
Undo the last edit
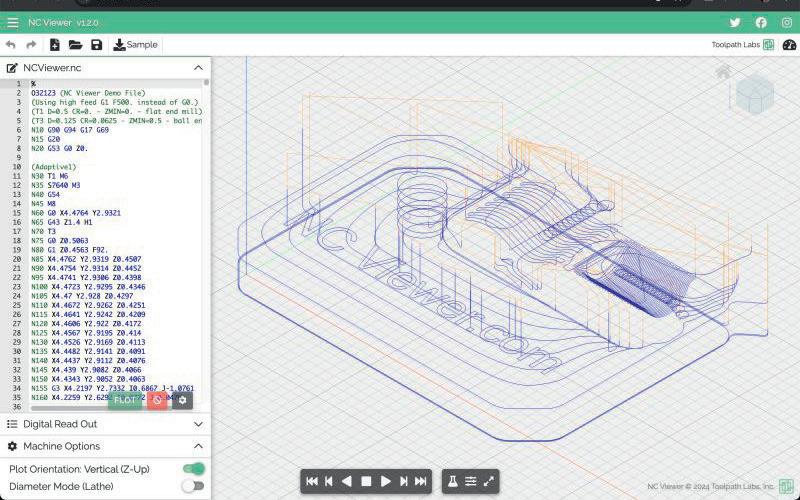pyautogui.click(x=10, y=45)
